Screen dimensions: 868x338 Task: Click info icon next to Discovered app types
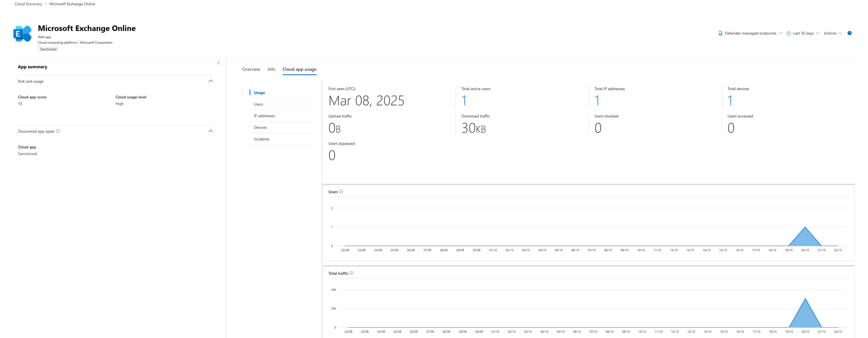pyautogui.click(x=58, y=131)
